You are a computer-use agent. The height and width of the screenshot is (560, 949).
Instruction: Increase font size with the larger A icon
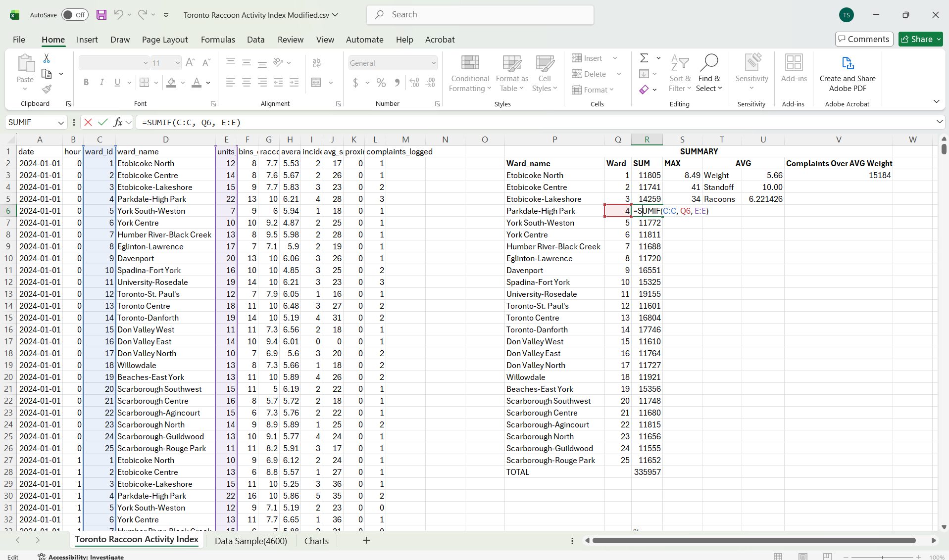click(190, 63)
